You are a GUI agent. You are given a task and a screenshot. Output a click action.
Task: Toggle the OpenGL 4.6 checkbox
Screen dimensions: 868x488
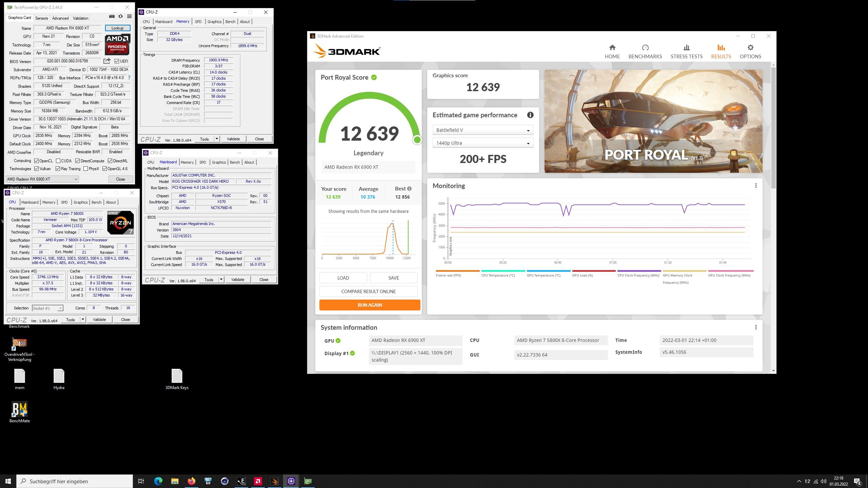104,169
